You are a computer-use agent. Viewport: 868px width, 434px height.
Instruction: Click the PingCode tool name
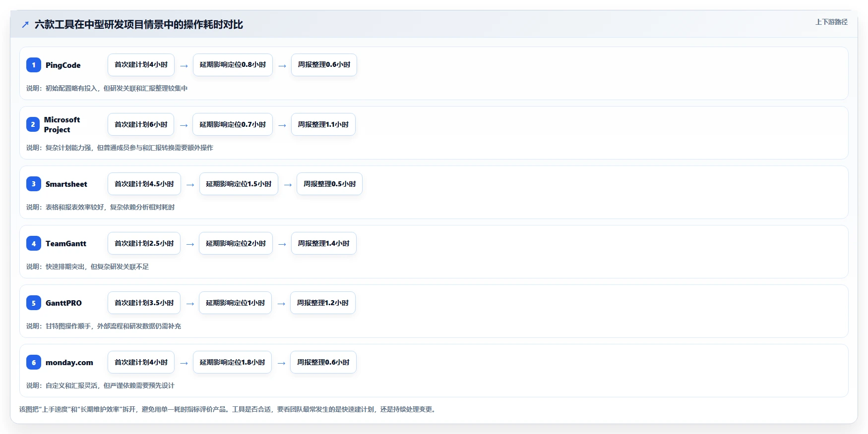tap(63, 65)
